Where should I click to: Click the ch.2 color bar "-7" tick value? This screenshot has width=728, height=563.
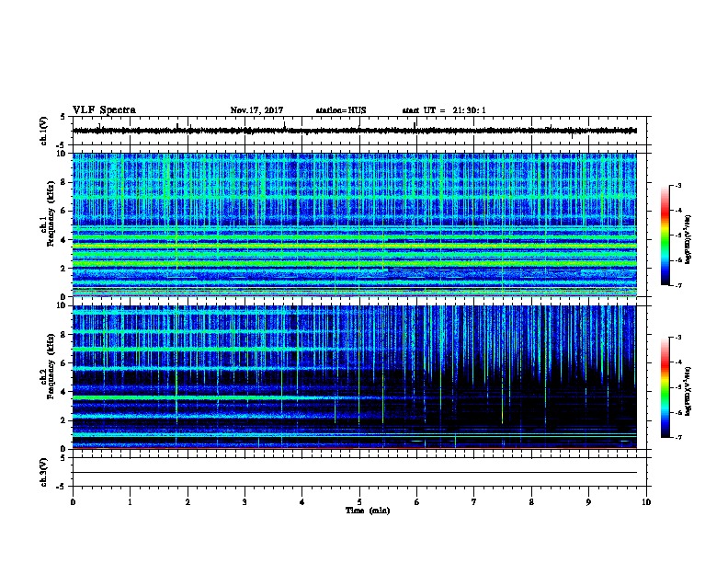point(678,438)
